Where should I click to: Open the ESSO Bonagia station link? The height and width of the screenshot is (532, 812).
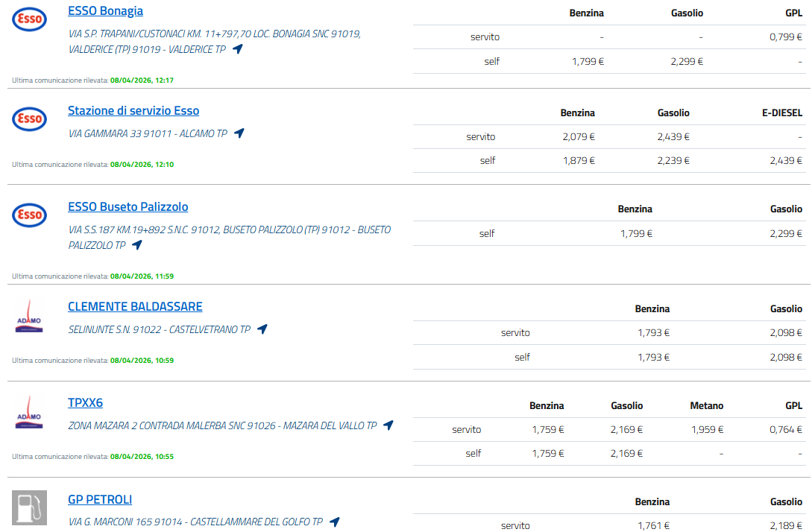coord(105,11)
